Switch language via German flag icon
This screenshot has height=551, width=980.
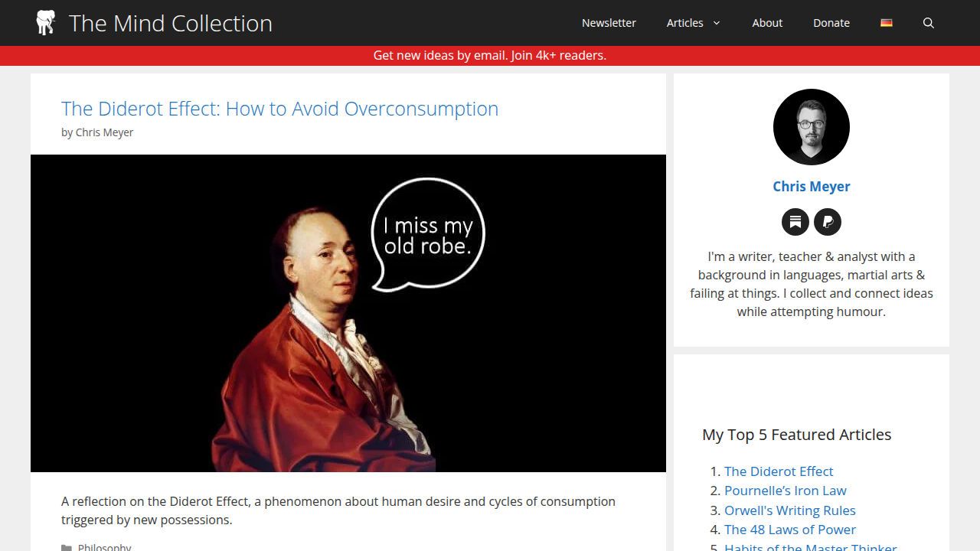pyautogui.click(x=887, y=23)
